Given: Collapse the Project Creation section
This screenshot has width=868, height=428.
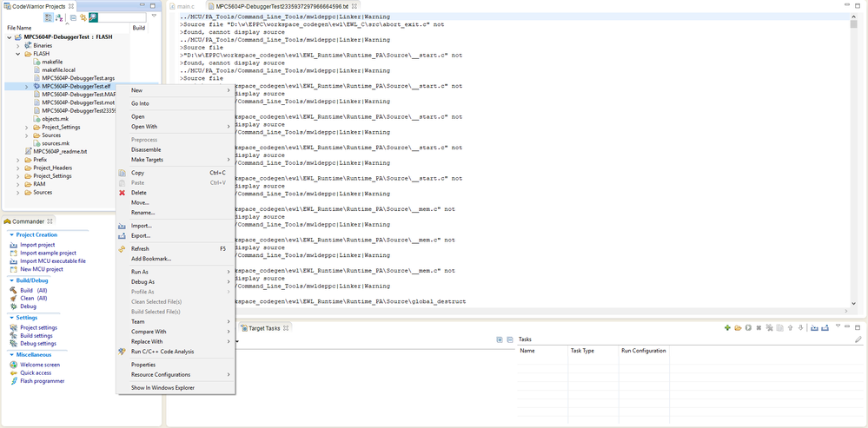Looking at the screenshot, I should click(11, 235).
